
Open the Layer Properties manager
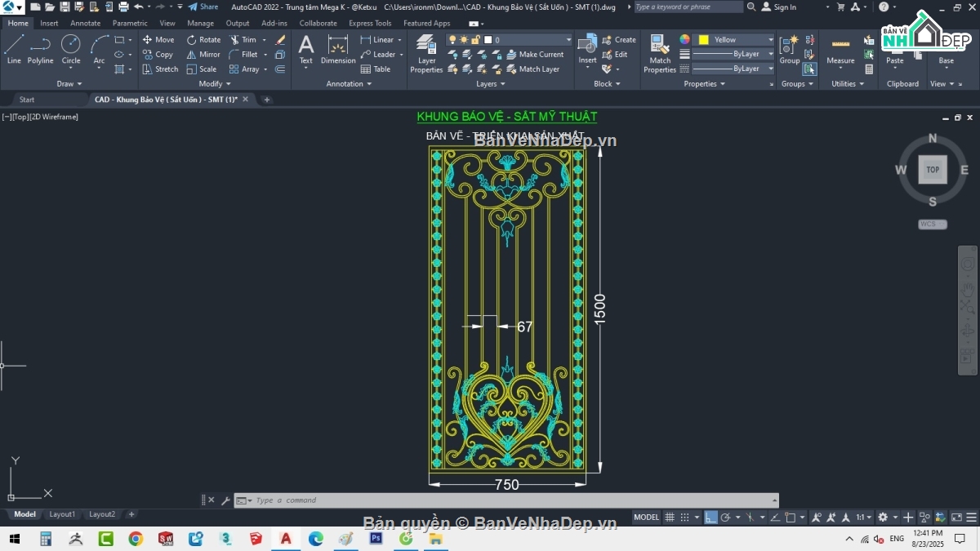pos(425,51)
